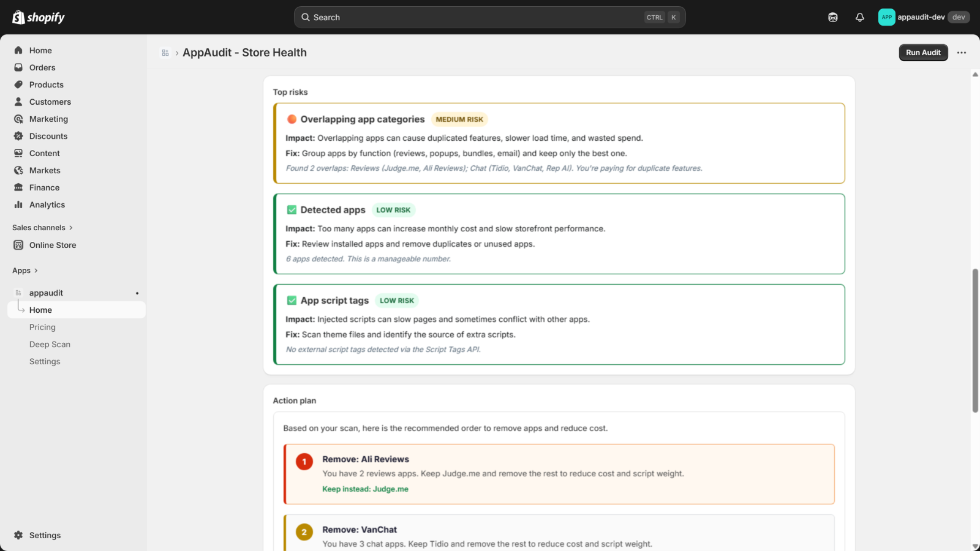The image size is (980, 551).
Task: Click the appaudit-dev store avatar
Action: (886, 17)
